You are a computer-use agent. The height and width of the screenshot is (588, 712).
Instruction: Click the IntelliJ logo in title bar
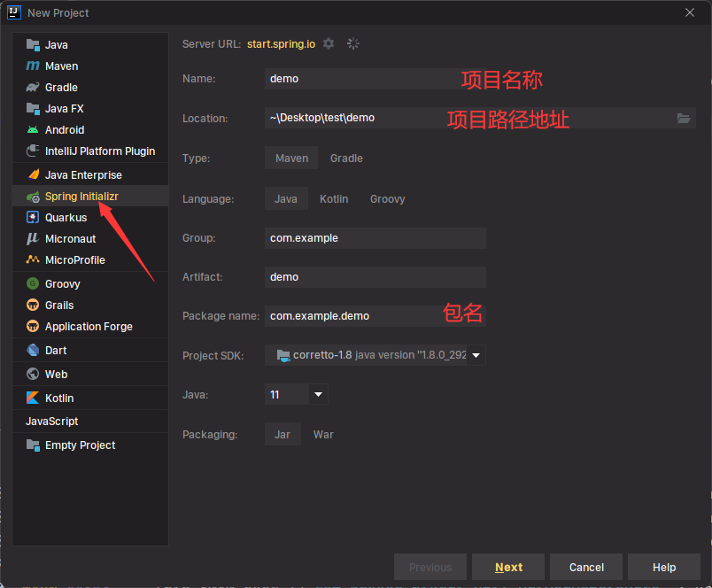click(14, 12)
